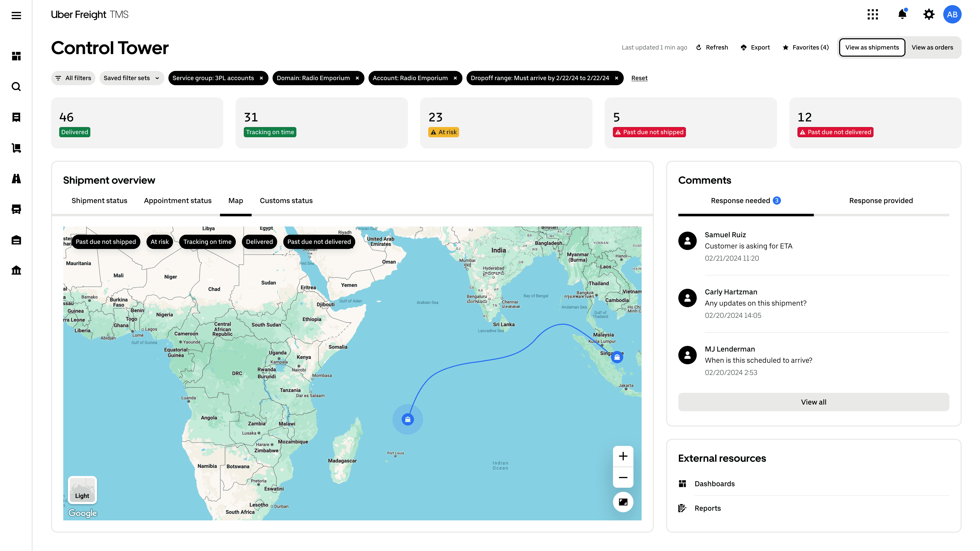Switch to View as orders
Viewport: 980px width, 551px height.
[932, 47]
